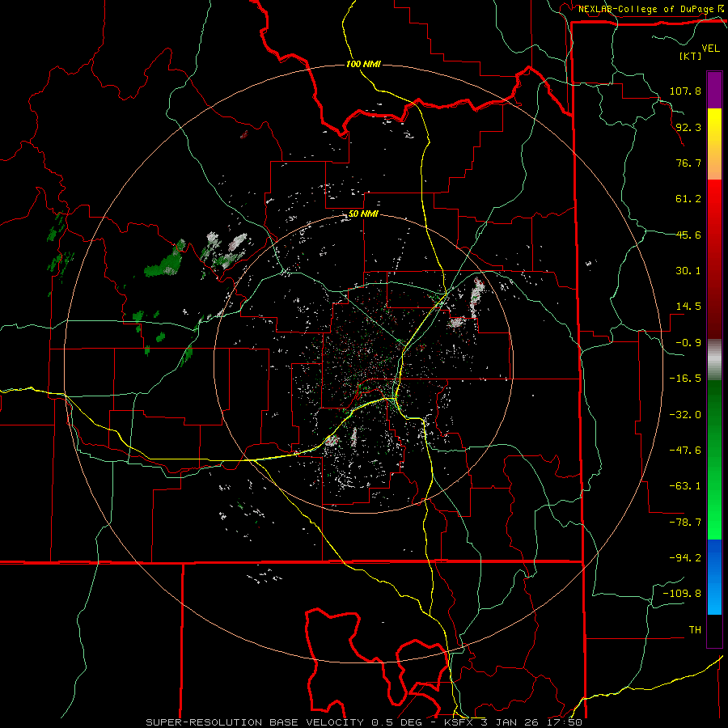Click the -47.6 legend value
Image resolution: width=728 pixels, height=728 pixels.
click(x=685, y=451)
